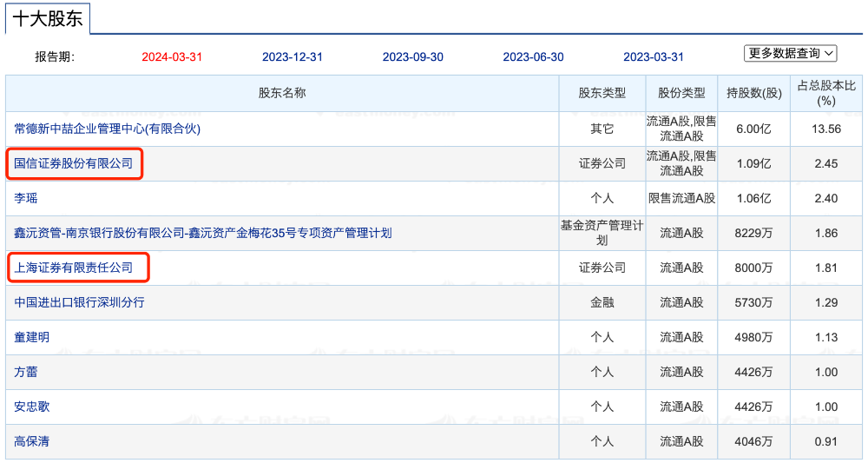The image size is (868, 463).
Task: Select report period 2024-03-31
Action: pyautogui.click(x=172, y=57)
